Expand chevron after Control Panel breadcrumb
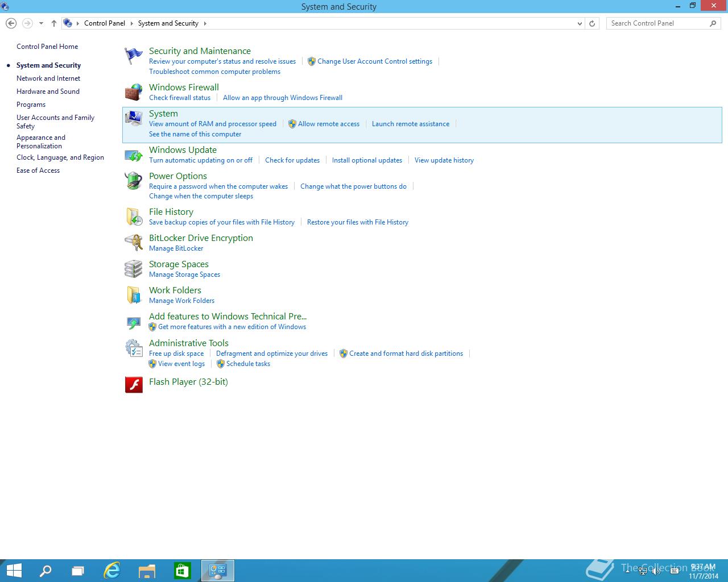 coord(131,23)
